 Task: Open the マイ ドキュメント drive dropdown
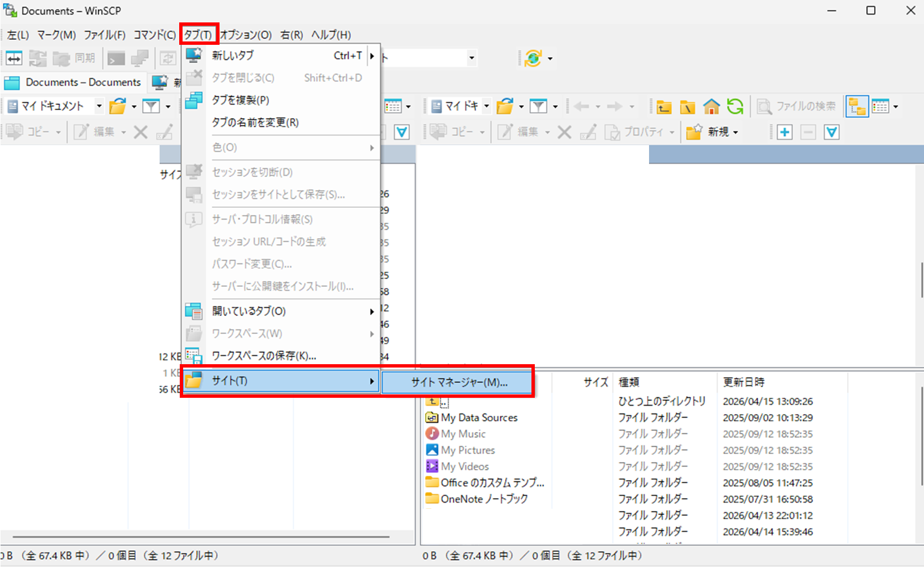coord(99,106)
